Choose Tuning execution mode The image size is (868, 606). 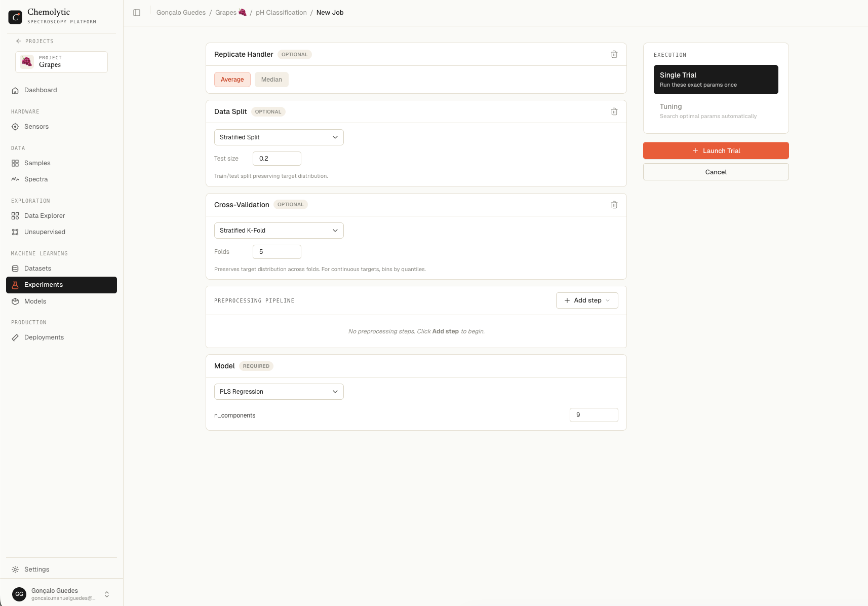tap(716, 111)
